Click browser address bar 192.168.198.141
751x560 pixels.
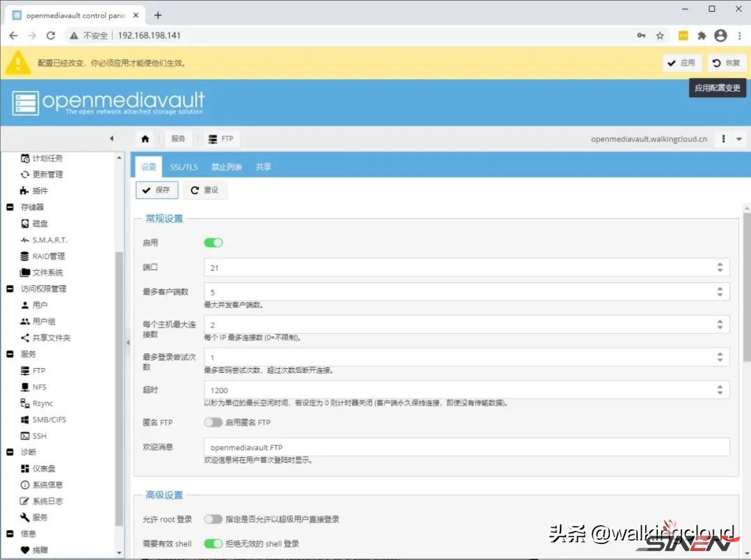(x=149, y=35)
